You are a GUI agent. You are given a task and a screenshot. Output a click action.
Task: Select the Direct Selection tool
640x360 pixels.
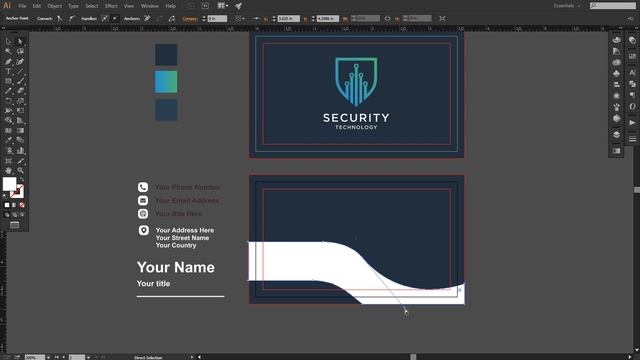tap(20, 42)
